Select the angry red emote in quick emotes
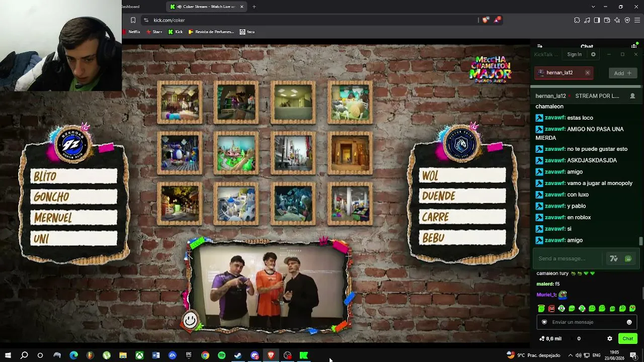 (x=551, y=309)
